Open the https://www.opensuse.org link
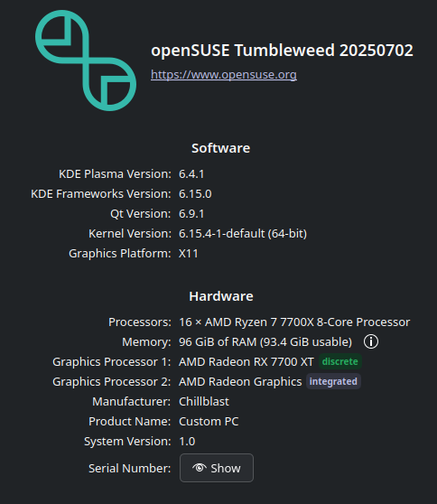Screen dimensions: 437x504 pyautogui.click(x=224, y=75)
